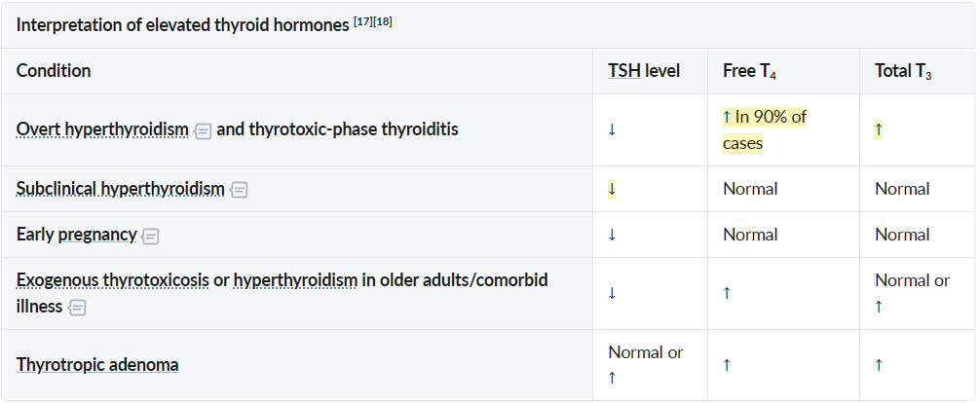Open the Exogenous thyrotoxicosis link
This screenshot has width=980, height=403.
coord(112,280)
